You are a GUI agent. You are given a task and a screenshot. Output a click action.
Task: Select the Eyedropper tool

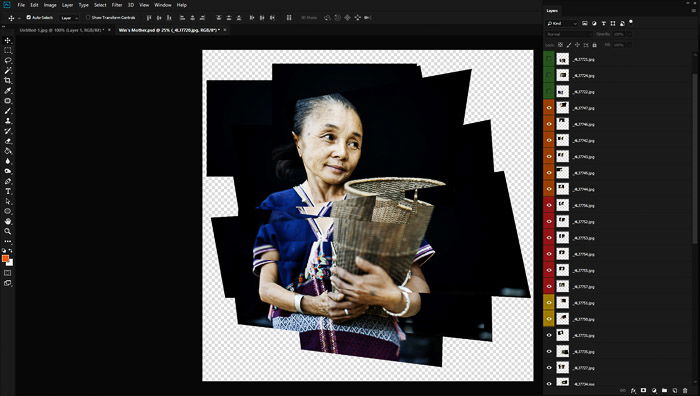(8, 91)
